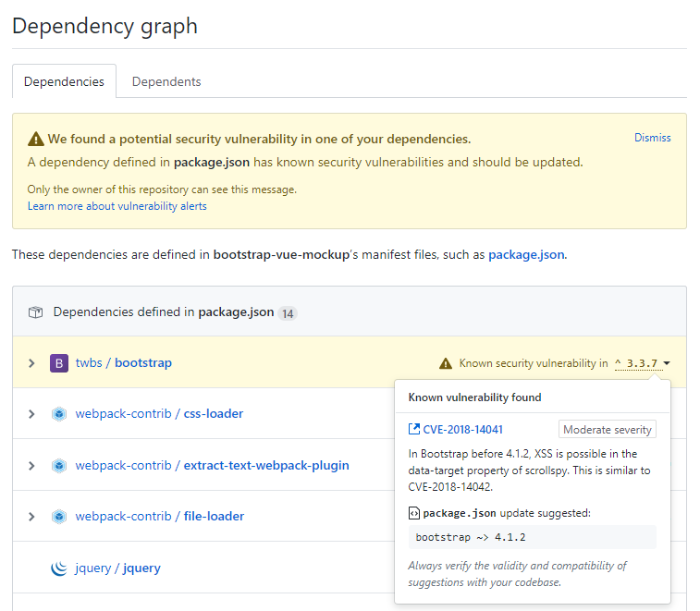Click the 14 dependency count badge
The height and width of the screenshot is (611, 700).
288,313
